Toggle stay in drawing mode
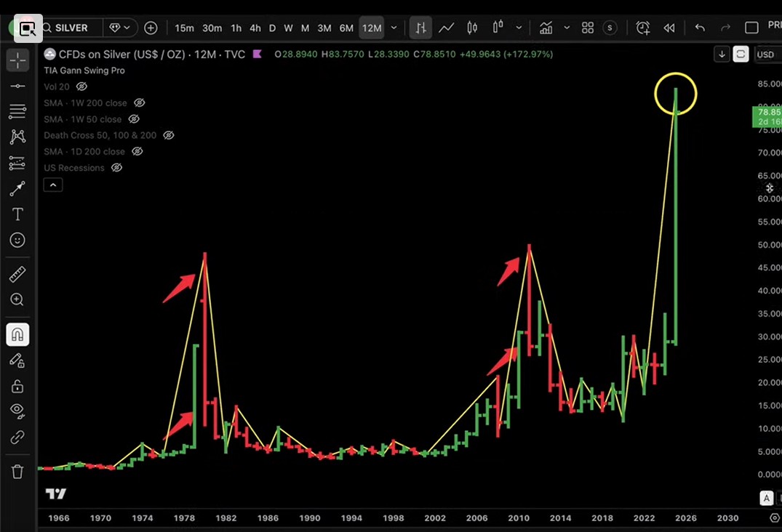The height and width of the screenshot is (532, 782). pos(17,360)
